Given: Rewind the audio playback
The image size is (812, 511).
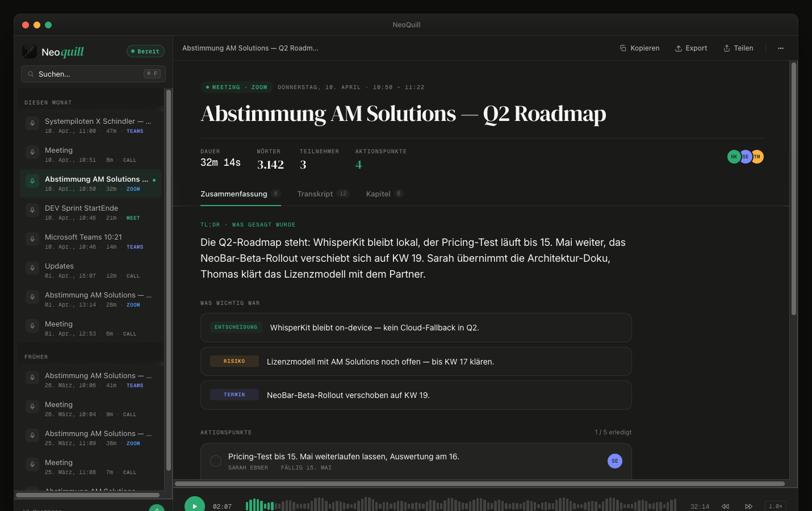Looking at the screenshot, I should pos(725,506).
